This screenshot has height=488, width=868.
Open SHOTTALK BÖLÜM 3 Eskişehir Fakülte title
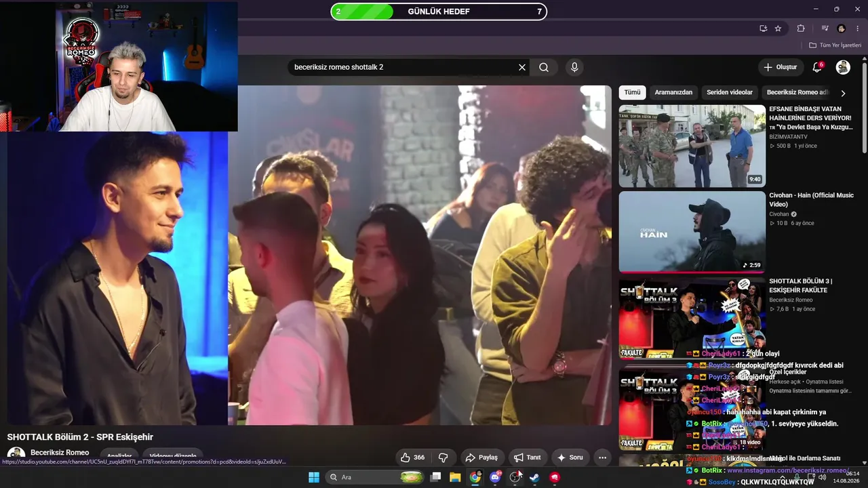pyautogui.click(x=801, y=286)
